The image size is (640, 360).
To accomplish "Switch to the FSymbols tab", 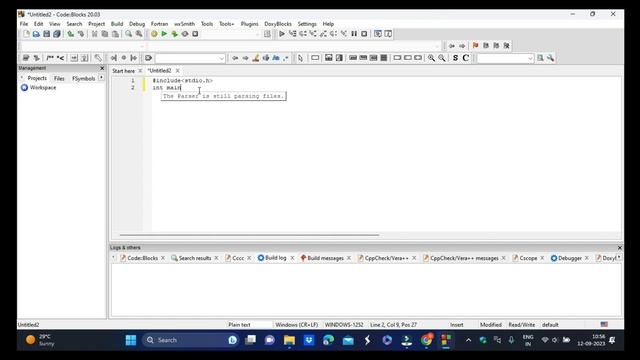I will (83, 78).
